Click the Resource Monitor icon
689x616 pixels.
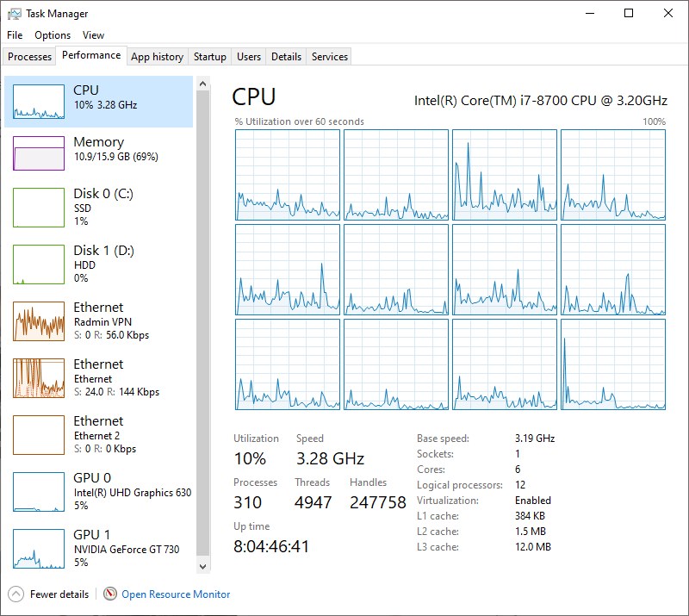point(110,594)
